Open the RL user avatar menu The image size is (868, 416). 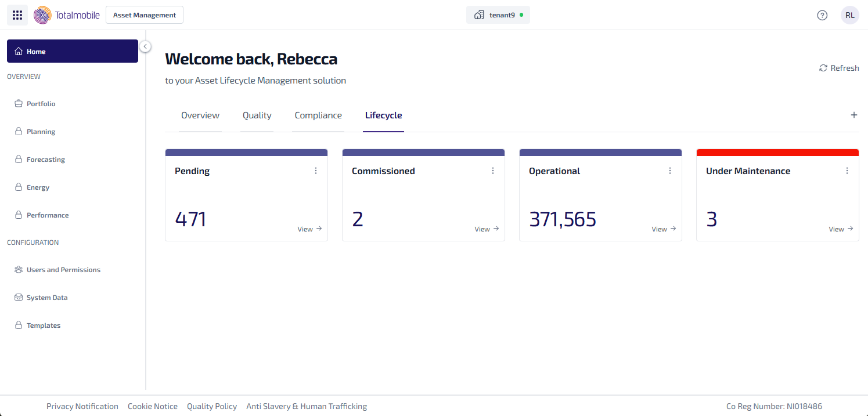pos(849,15)
